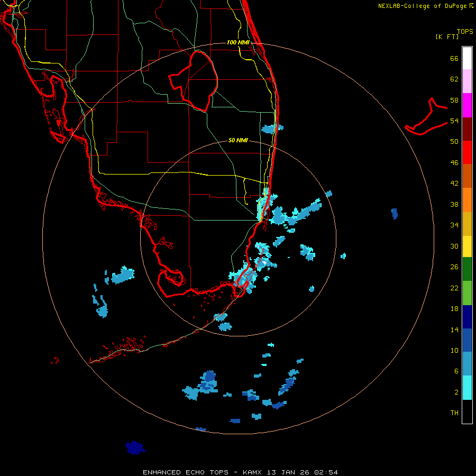Click the 50 NMI range ring label

pos(238,140)
